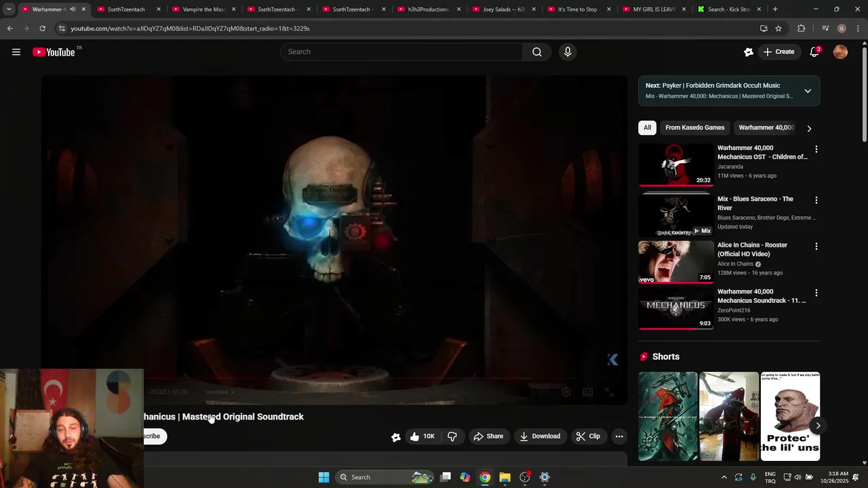Open the media controls icon in Chrome toolbar
Image resolution: width=868 pixels, height=488 pixels.
point(825,28)
